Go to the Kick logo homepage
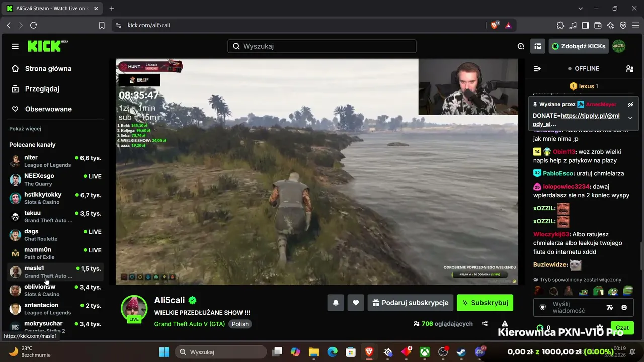The width and height of the screenshot is (644, 362). coord(48,46)
